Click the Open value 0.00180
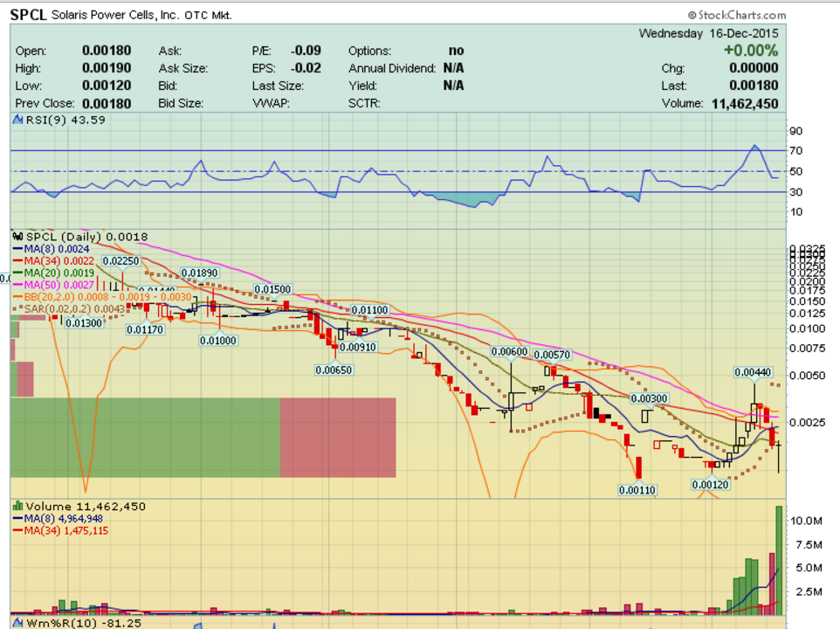The width and height of the screenshot is (840, 629). 106,51
